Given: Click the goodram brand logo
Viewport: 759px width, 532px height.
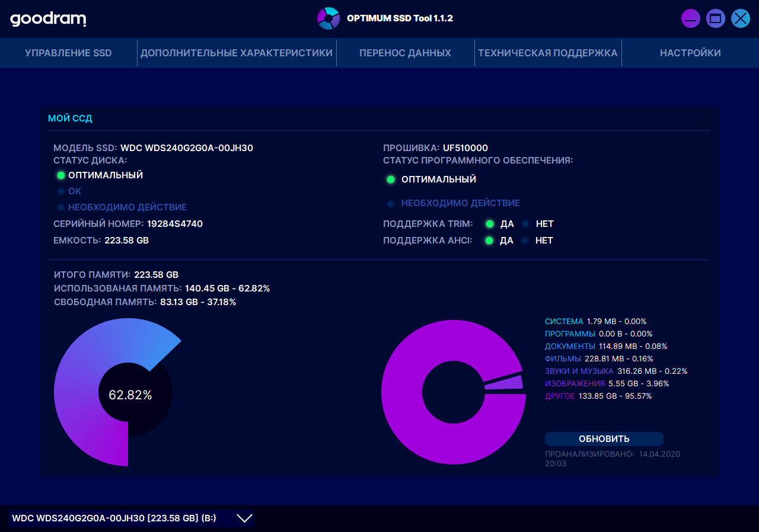Looking at the screenshot, I should 48,19.
